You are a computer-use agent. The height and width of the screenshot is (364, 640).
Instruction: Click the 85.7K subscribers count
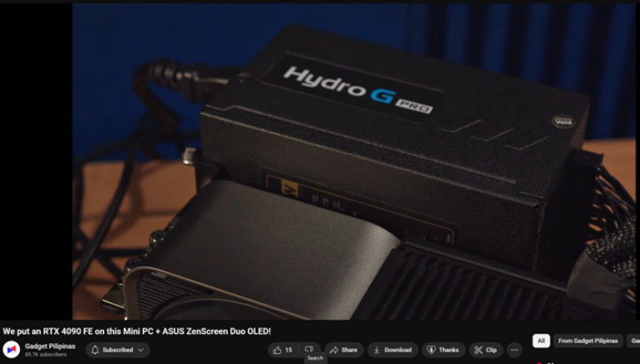(46, 355)
